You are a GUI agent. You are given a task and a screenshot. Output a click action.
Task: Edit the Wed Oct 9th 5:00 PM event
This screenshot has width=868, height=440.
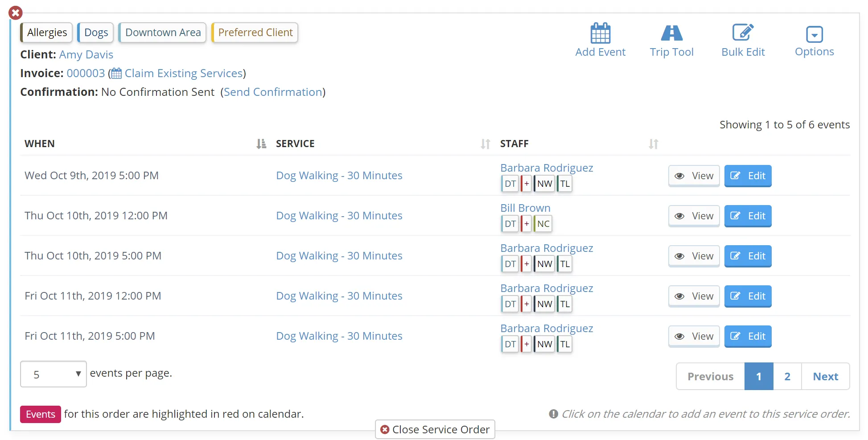[x=748, y=176]
